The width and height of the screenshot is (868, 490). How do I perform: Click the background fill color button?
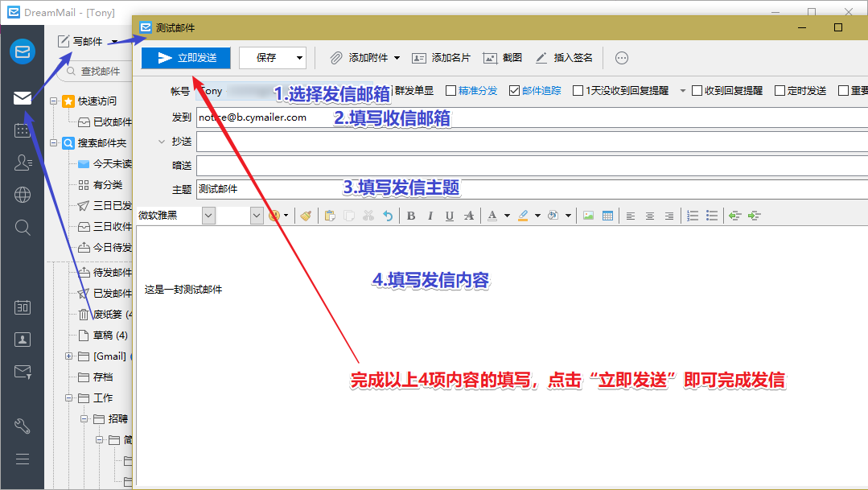(553, 216)
